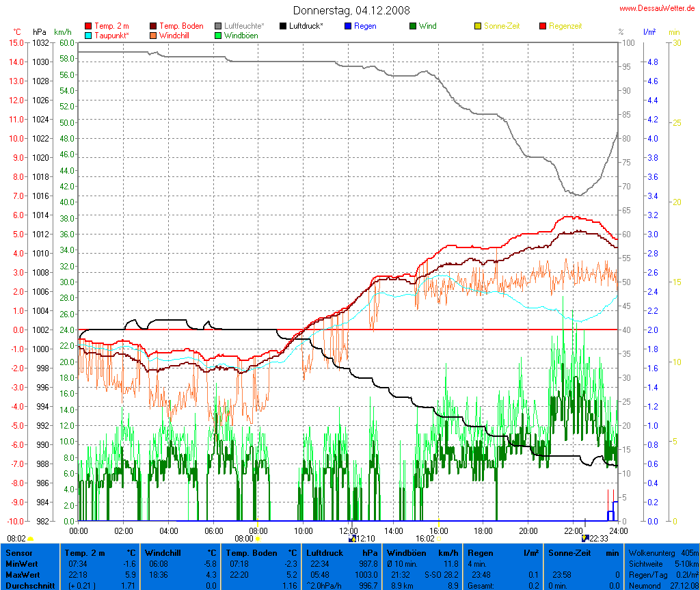Click the gray Luftfeuchte legend square
The image size is (700, 590).
[x=219, y=26]
